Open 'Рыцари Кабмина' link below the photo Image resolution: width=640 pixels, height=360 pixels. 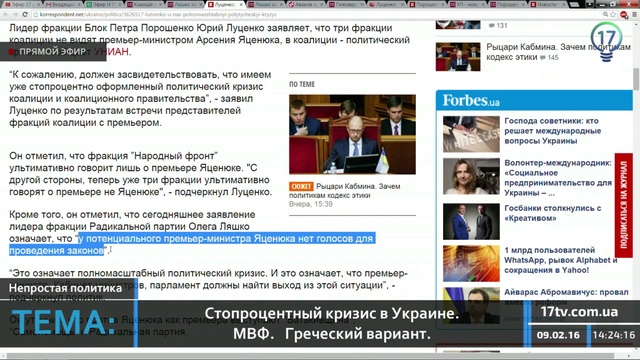[x=344, y=191]
